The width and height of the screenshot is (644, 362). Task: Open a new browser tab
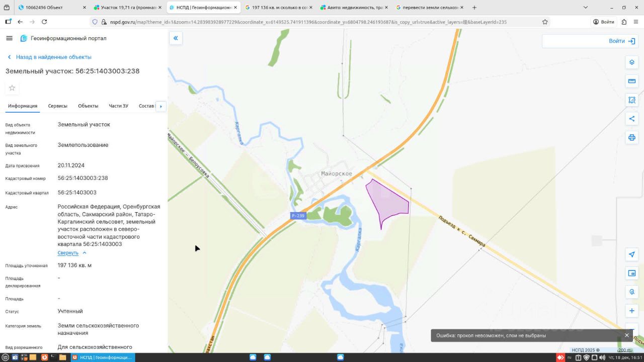(474, 8)
